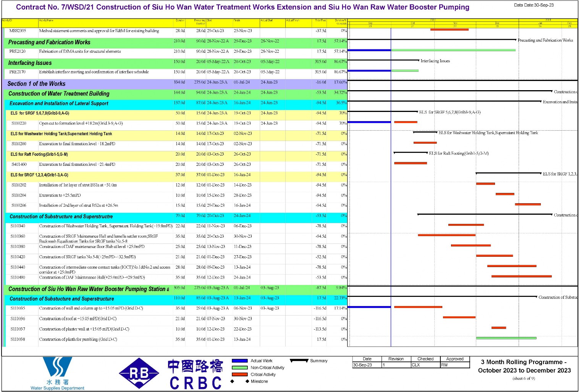The height and width of the screenshot is (392, 579).
Task: Select Raw Water Booster Pumping Station group row
Action: (x=175, y=289)
